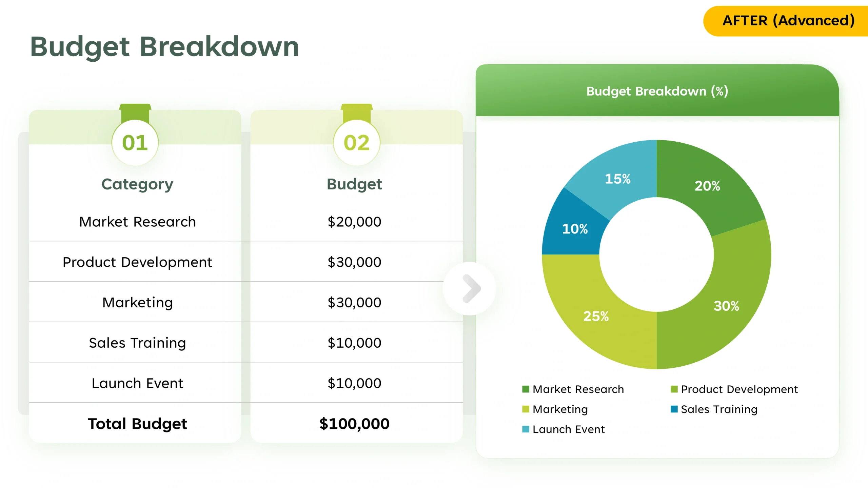The width and height of the screenshot is (868, 488).
Task: Select the 20% donut chart segment
Action: click(x=707, y=186)
